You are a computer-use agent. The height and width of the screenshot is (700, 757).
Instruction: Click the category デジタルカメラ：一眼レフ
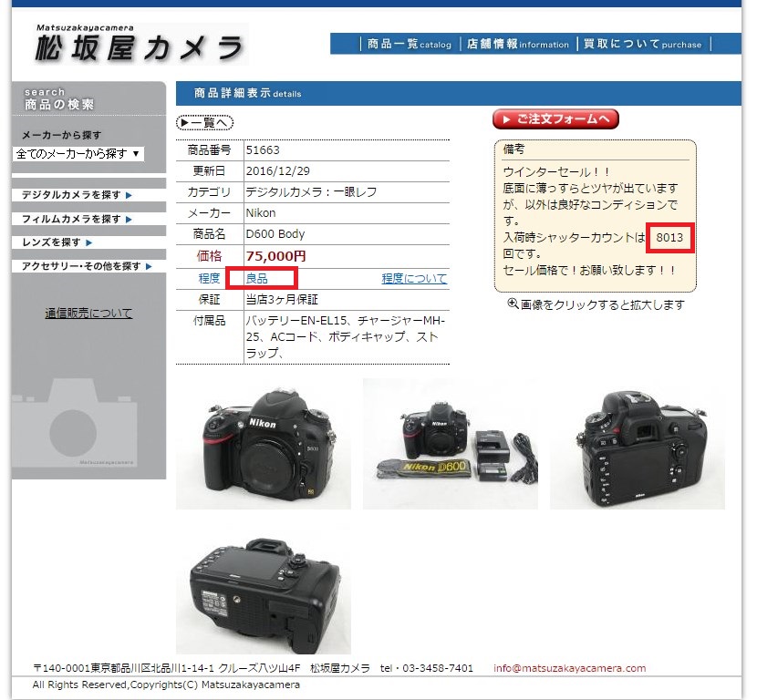pos(311,192)
